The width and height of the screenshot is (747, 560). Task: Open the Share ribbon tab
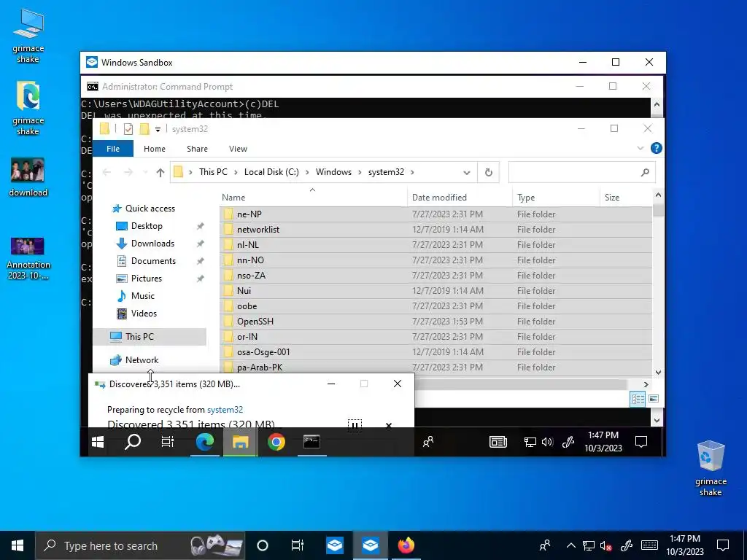[197, 149]
